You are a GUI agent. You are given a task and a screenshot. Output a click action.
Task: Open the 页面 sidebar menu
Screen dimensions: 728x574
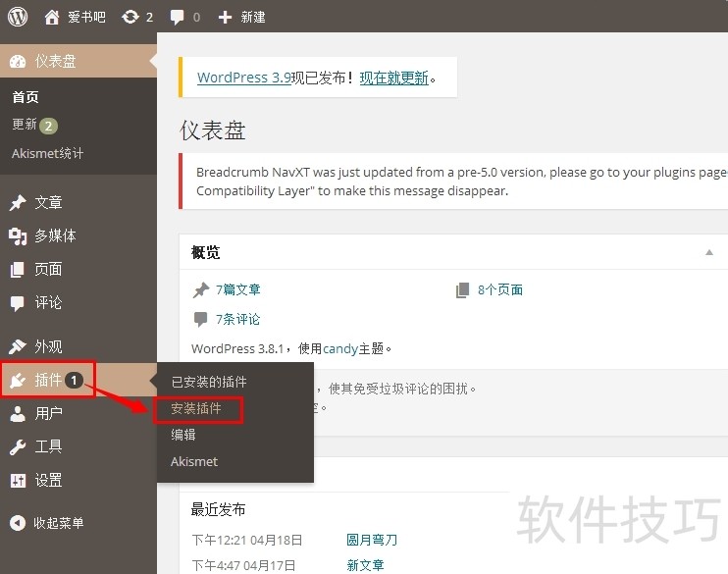tap(78, 270)
